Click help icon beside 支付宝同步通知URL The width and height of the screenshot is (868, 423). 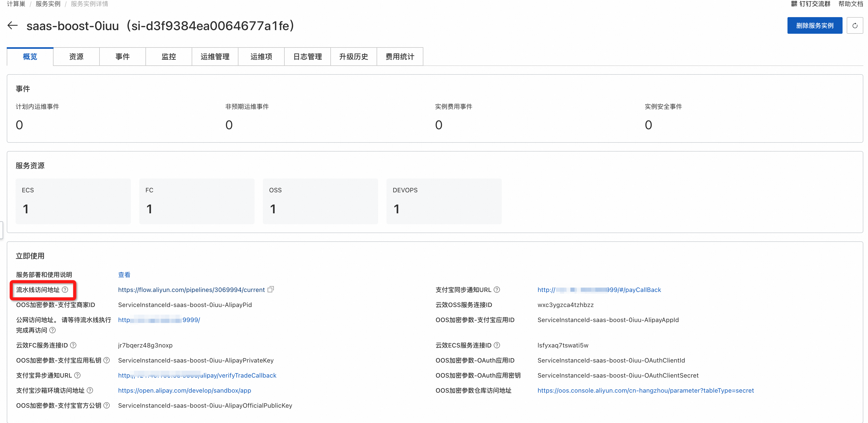(497, 290)
